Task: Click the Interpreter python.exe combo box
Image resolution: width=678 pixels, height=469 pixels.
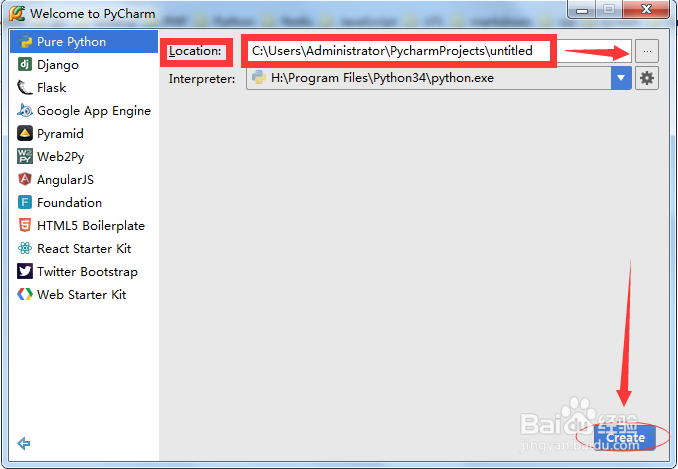Action: pyautogui.click(x=439, y=78)
